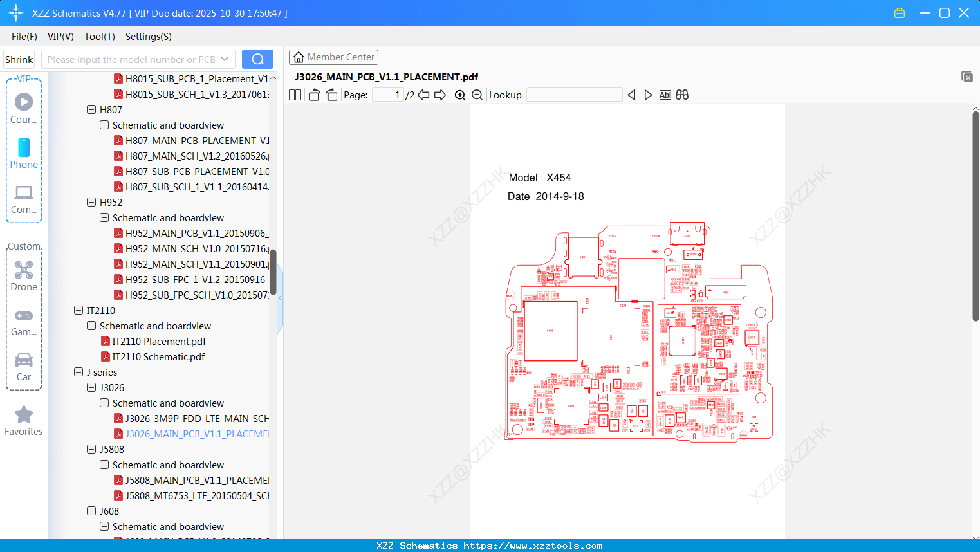Image resolution: width=980 pixels, height=552 pixels.
Task: Click the Shrink button
Action: tap(19, 59)
